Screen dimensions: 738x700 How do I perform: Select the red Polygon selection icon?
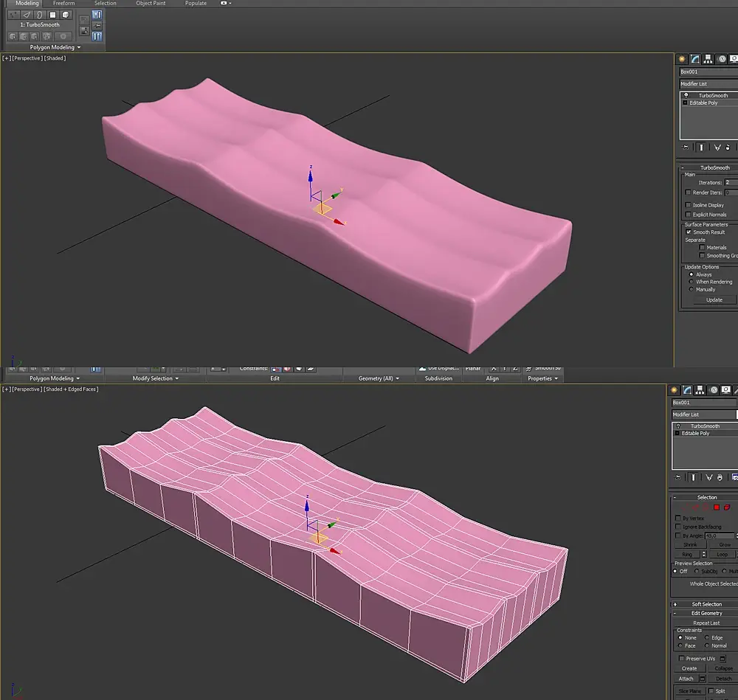pos(716,507)
